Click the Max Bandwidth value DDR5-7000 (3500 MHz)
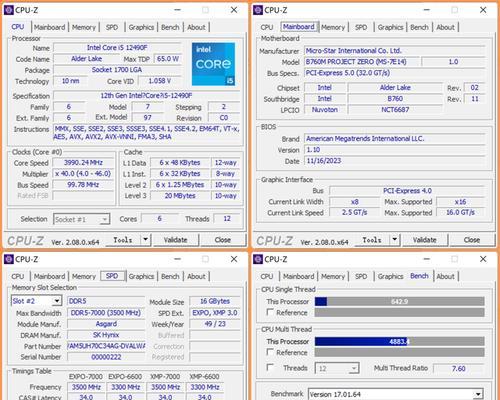The width and height of the screenshot is (500, 400). (x=106, y=313)
